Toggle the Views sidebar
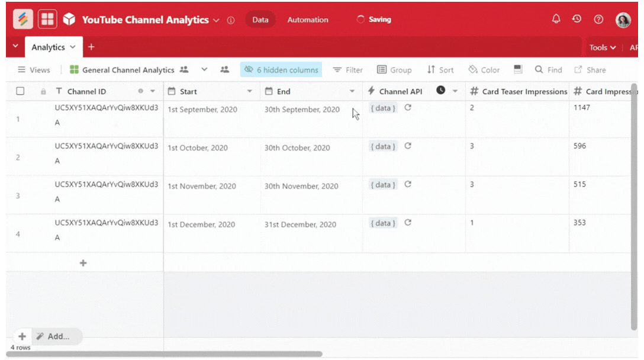Viewport: 644px width, 360px height. click(34, 69)
